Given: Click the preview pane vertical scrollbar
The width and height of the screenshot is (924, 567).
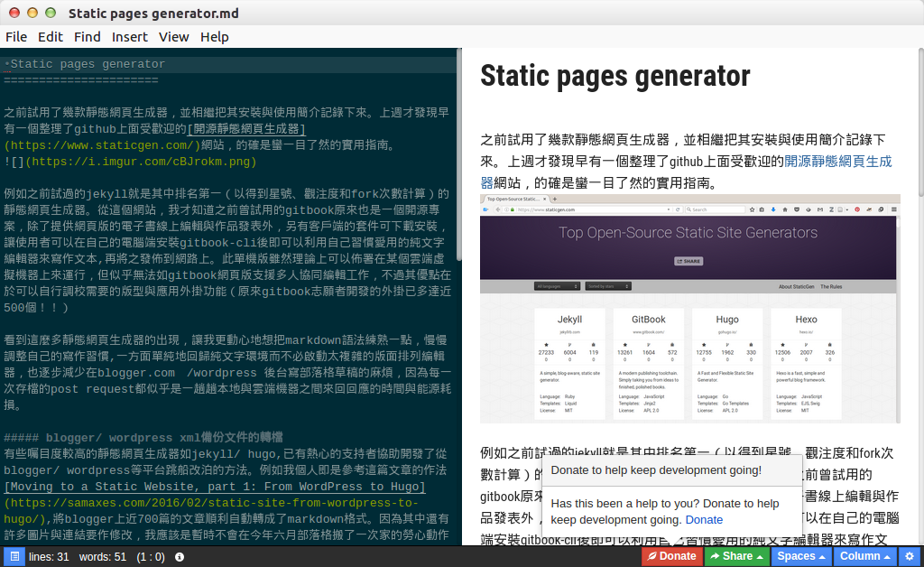Looking at the screenshot, I should tap(919, 126).
